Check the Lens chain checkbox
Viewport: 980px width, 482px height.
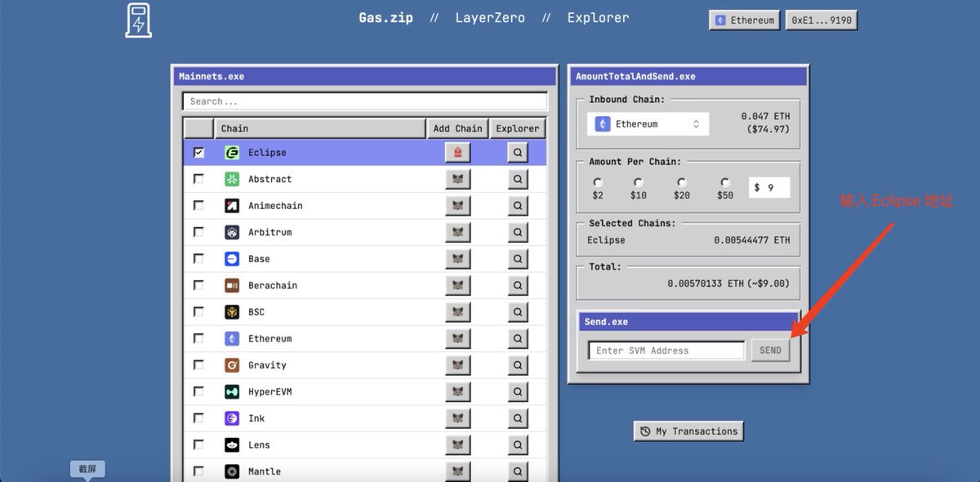[198, 444]
